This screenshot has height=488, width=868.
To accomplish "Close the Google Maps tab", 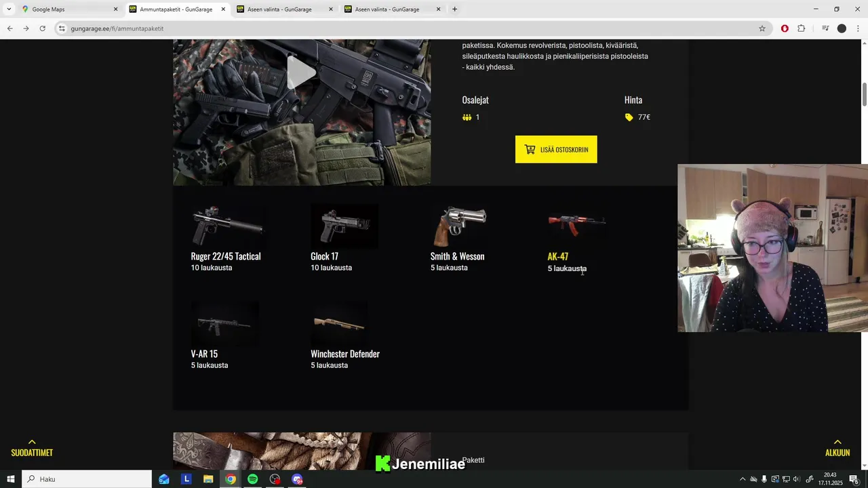I will [x=115, y=9].
